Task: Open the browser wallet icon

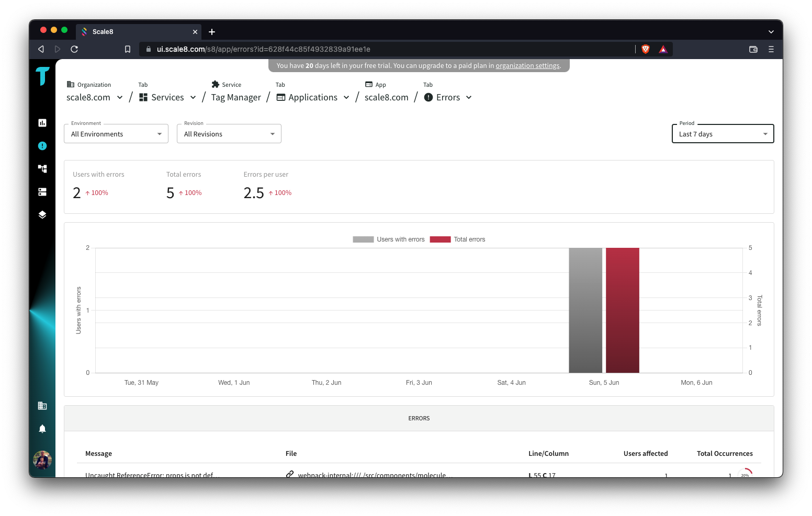Action: [753, 49]
